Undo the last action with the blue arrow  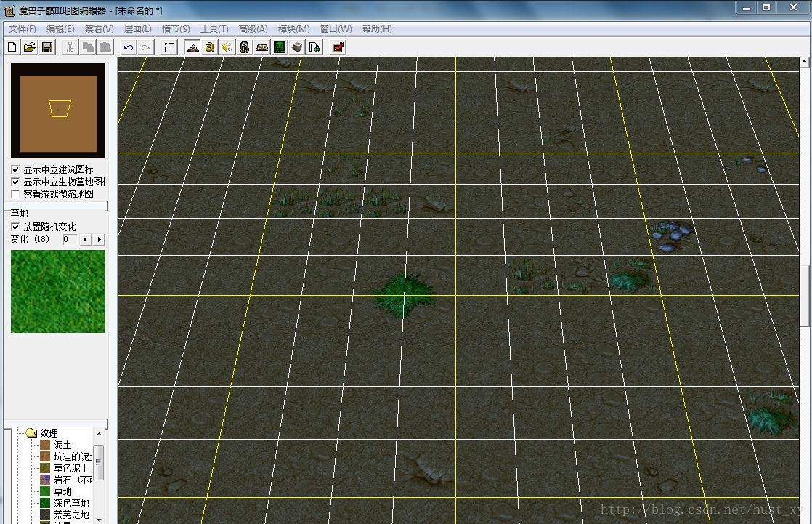129,48
